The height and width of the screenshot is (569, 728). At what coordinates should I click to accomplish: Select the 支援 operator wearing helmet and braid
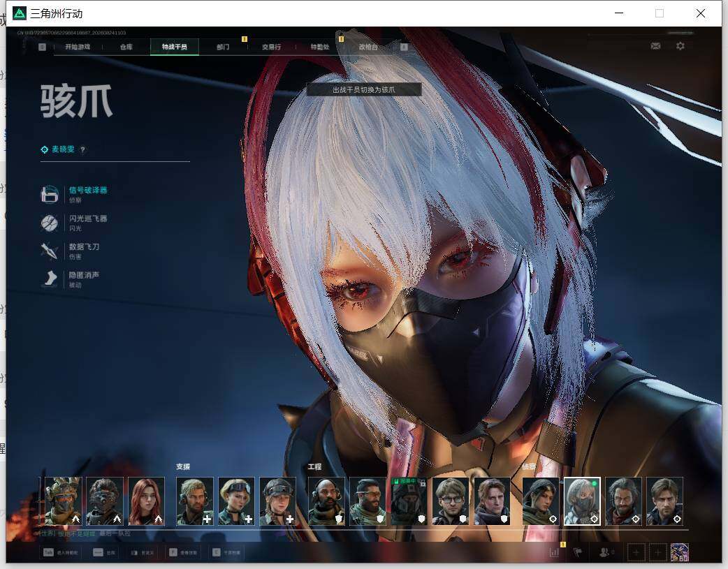[x=277, y=501]
